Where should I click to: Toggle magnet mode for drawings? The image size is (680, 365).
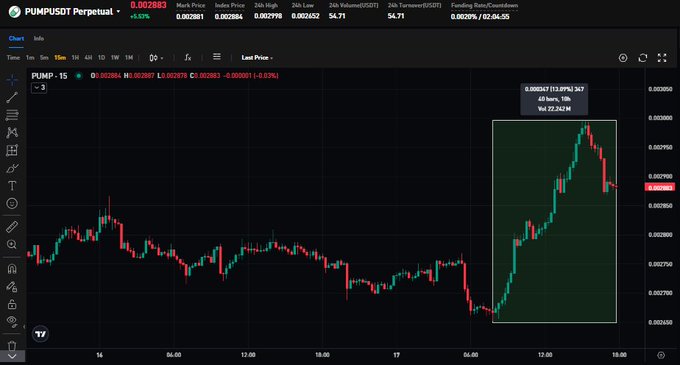[x=12, y=269]
